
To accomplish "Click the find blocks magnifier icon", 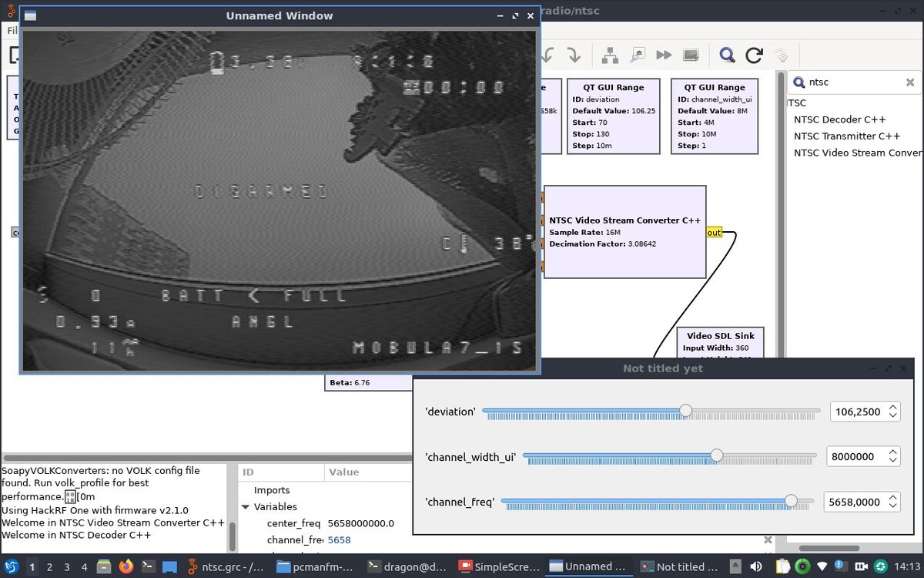I will click(x=727, y=55).
